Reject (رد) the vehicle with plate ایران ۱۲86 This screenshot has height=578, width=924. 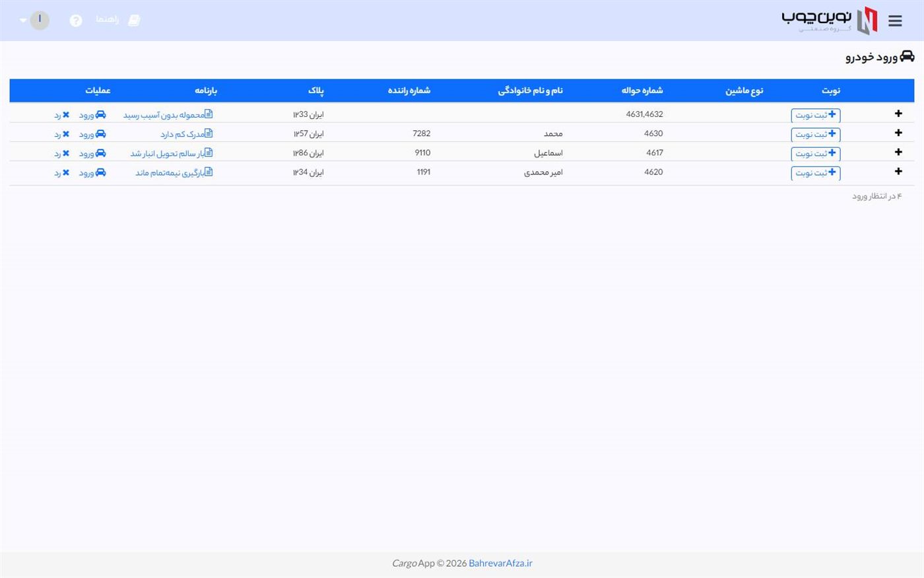(62, 153)
